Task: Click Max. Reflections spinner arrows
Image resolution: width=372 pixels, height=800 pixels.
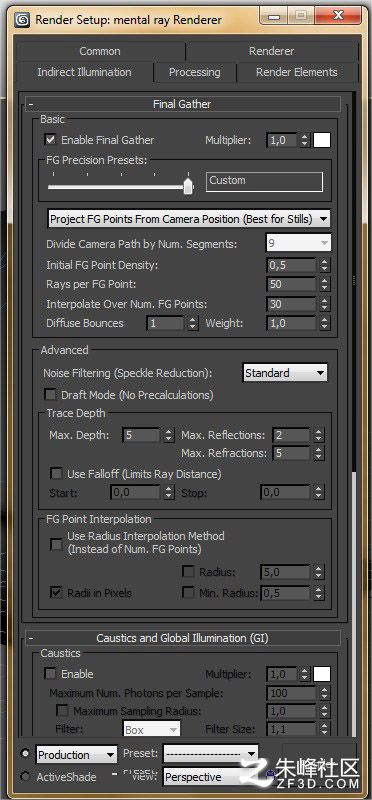Action: (318, 435)
